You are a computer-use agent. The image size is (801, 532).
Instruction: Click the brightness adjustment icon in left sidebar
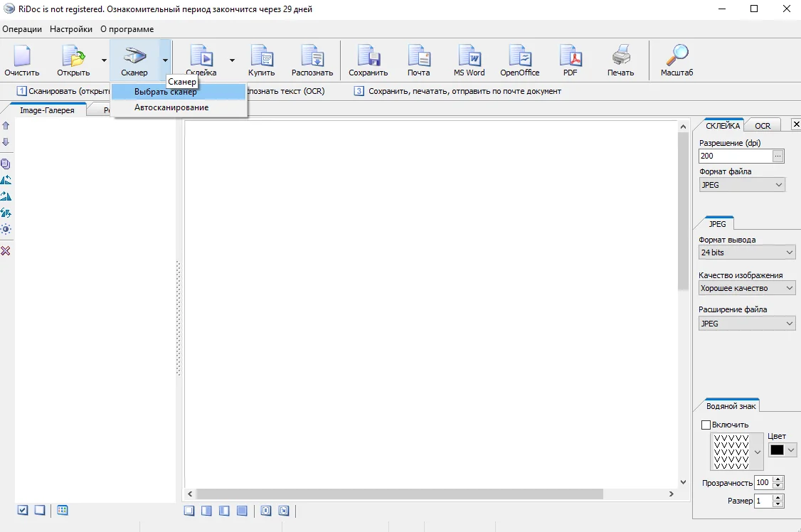[x=6, y=230]
